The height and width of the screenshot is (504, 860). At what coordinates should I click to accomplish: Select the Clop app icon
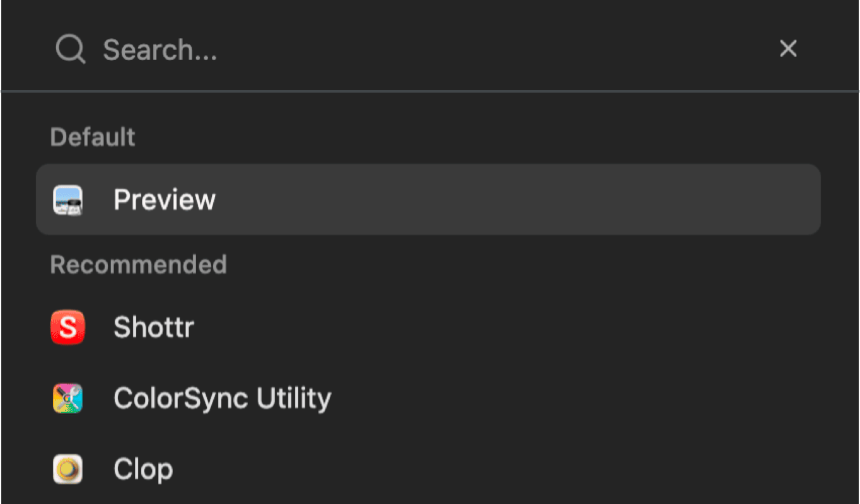point(67,469)
